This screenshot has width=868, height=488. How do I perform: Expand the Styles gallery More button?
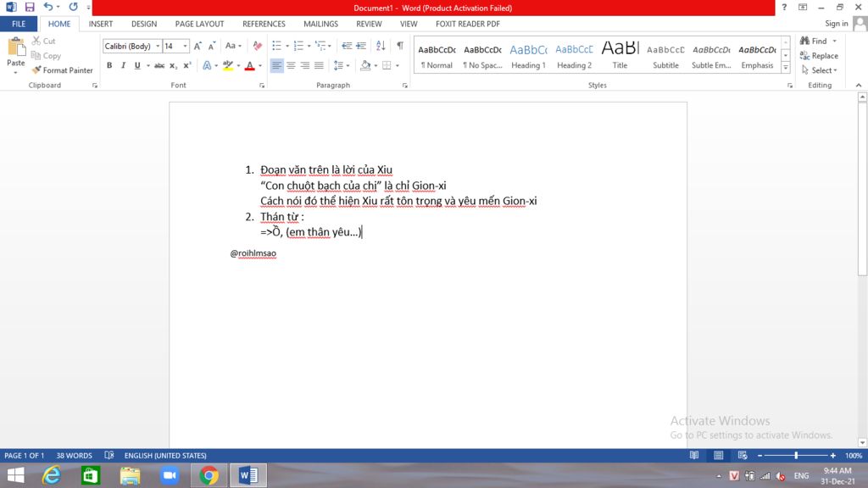(786, 68)
